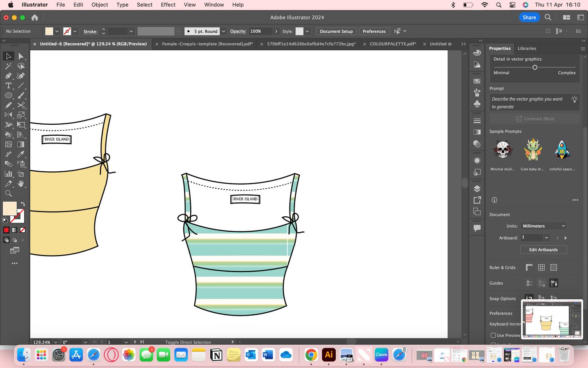
Task: Switch to the COLOURPALETTE.pdf tab
Action: 392,44
